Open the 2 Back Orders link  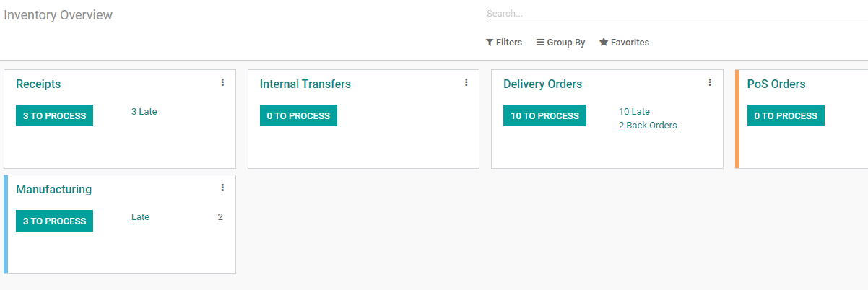pyautogui.click(x=648, y=126)
